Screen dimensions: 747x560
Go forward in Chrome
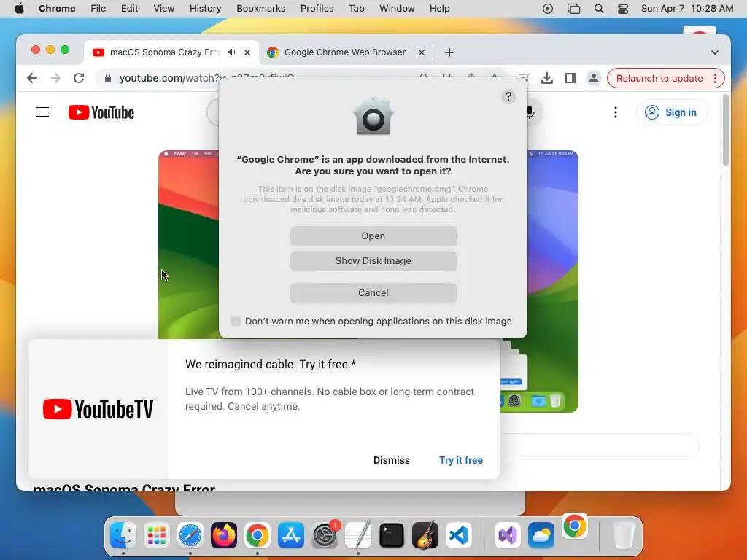click(x=55, y=78)
